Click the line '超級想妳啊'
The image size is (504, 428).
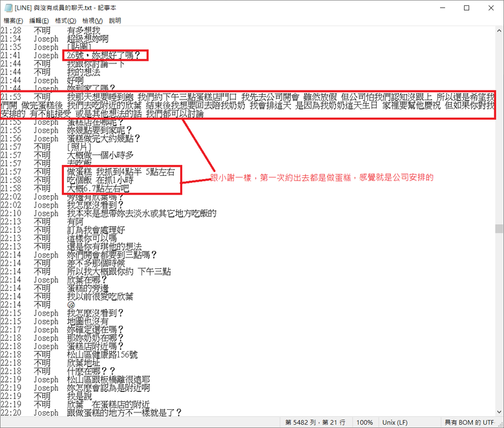pyautogui.click(x=87, y=39)
